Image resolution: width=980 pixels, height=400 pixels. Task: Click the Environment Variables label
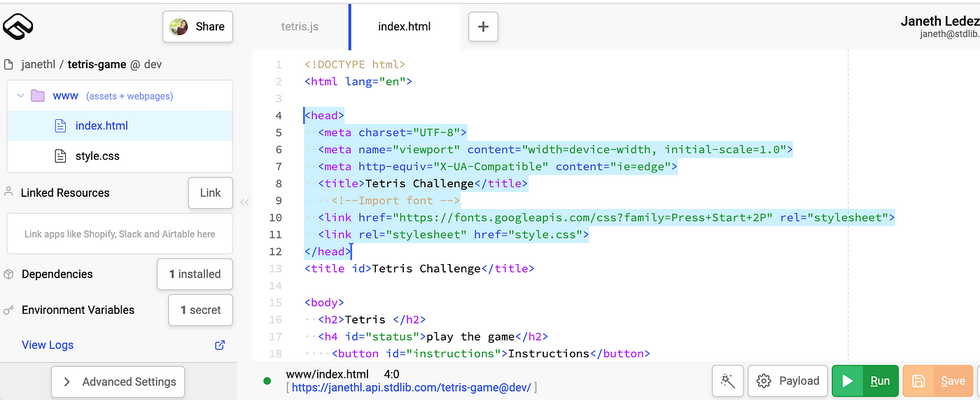78,310
